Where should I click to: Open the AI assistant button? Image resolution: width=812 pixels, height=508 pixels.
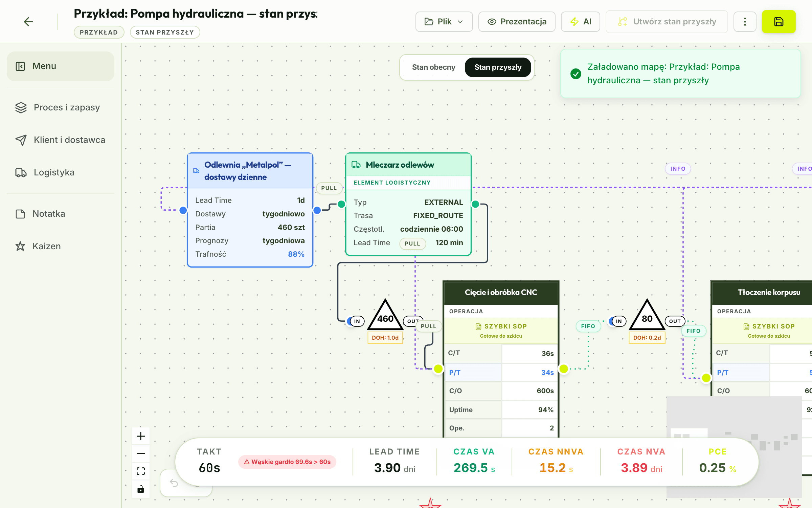pos(580,22)
